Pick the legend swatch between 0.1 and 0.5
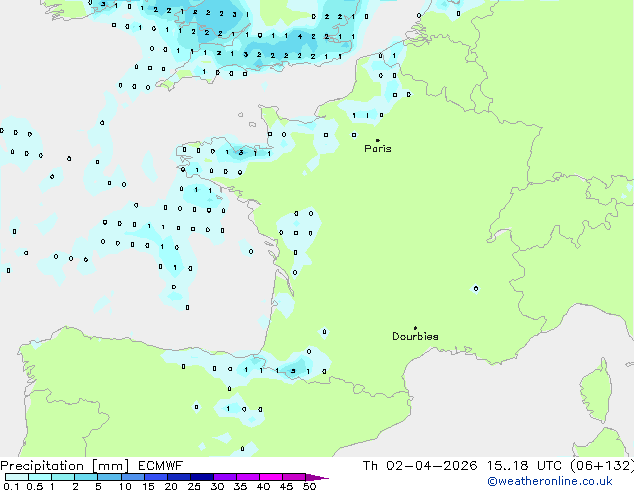The width and height of the screenshot is (634, 490). tap(17, 477)
